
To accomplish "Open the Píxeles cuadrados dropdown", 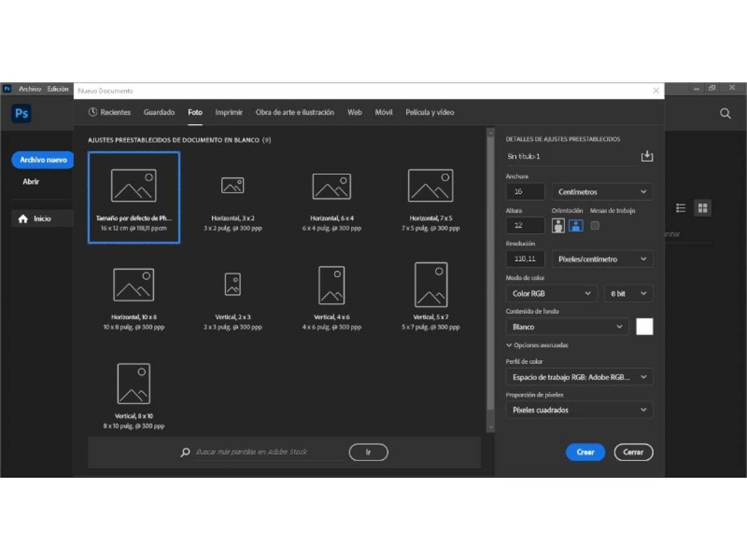I will coord(580,410).
